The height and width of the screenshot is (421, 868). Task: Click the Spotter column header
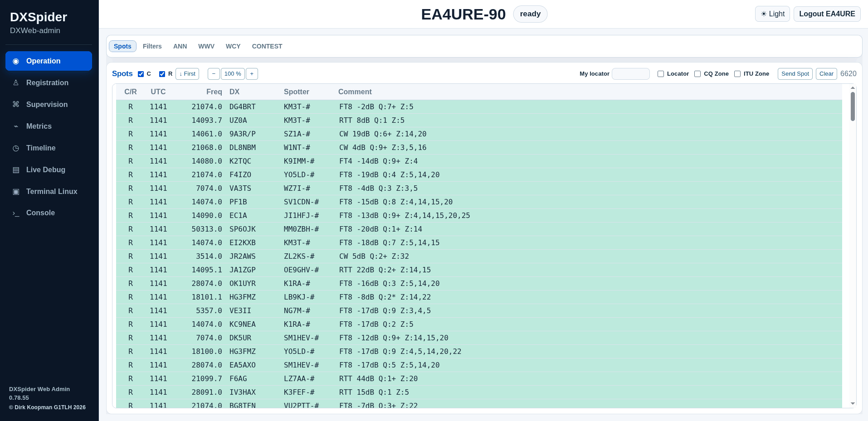point(297,92)
